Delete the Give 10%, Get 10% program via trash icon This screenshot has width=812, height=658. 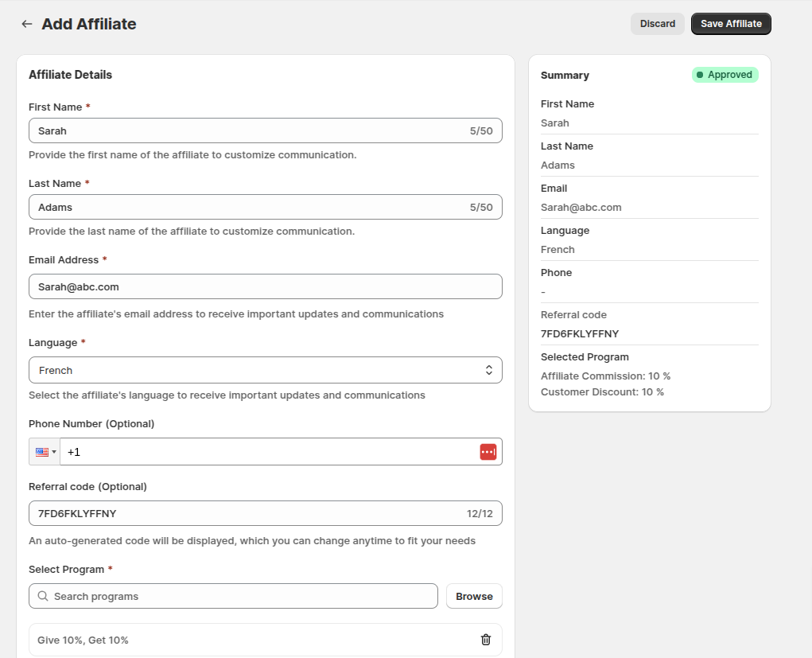click(485, 639)
